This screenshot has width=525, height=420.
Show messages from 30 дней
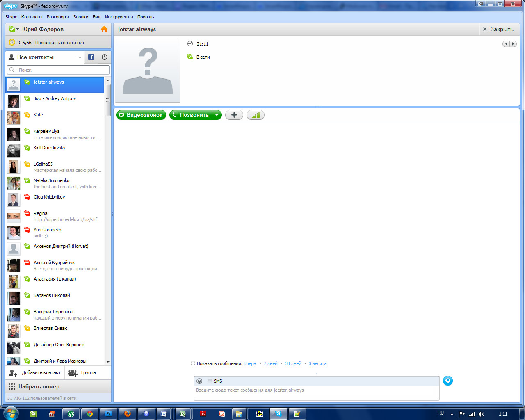pos(293,363)
